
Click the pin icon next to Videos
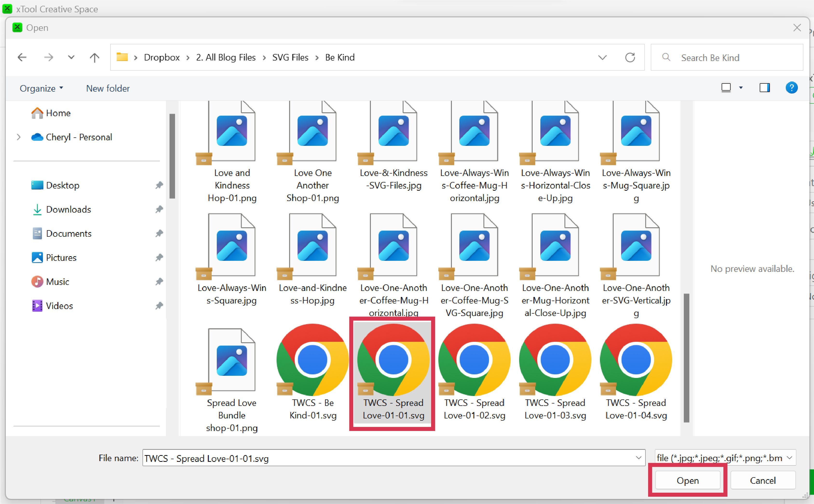click(x=159, y=306)
